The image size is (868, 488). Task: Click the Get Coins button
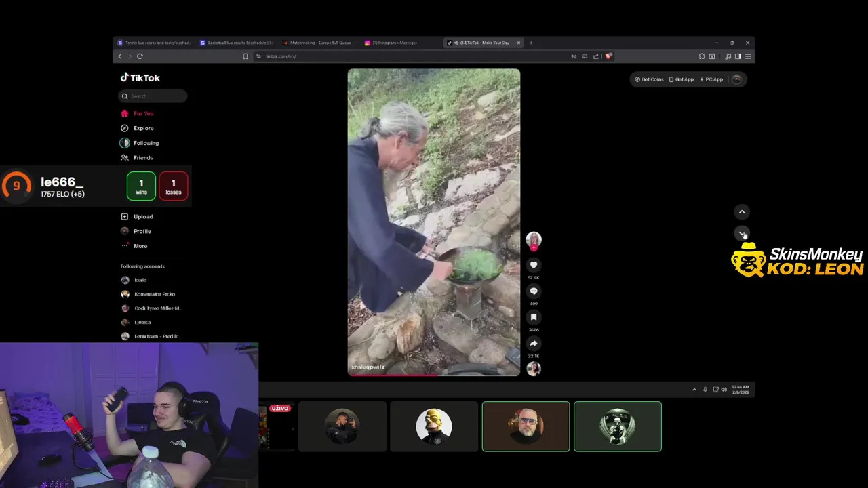tap(649, 79)
